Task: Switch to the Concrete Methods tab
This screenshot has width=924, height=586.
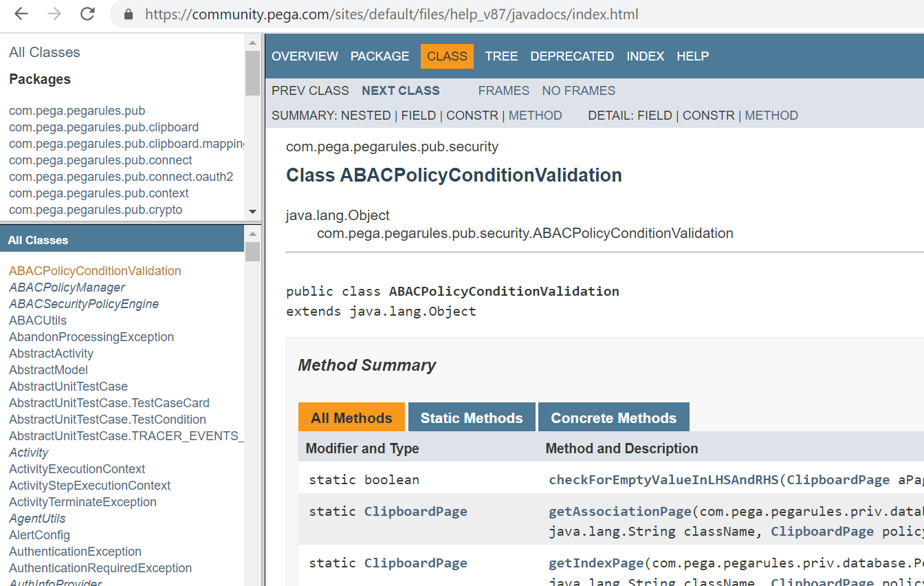Action: 613,417
